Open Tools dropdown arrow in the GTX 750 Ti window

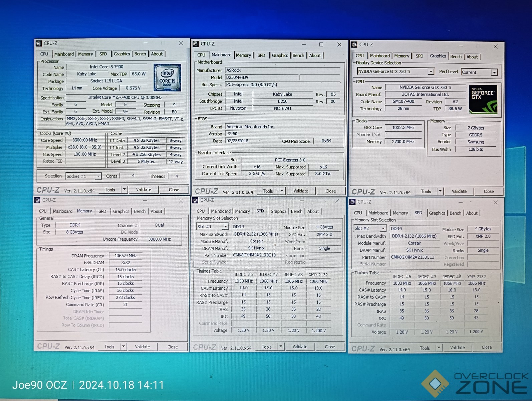pyautogui.click(x=440, y=191)
